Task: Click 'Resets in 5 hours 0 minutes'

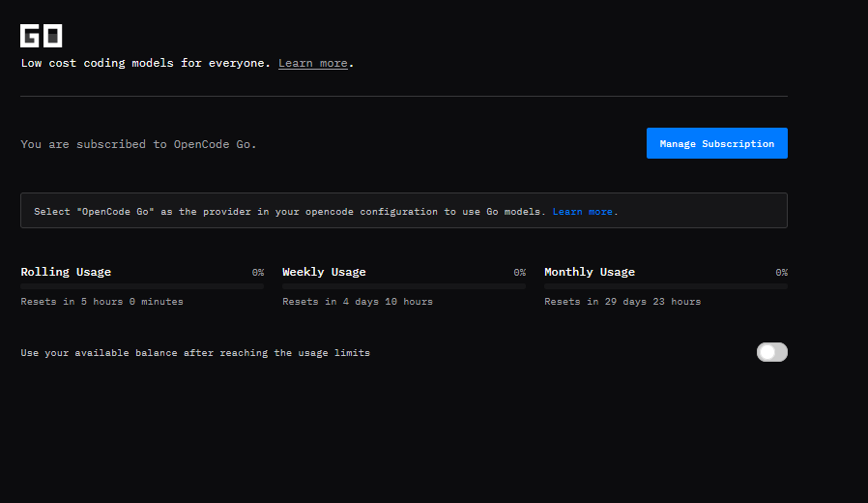Action: [x=101, y=302]
